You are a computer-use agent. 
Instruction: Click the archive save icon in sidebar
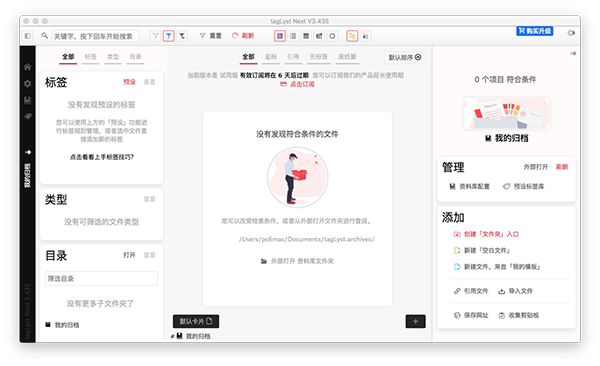tap(28, 100)
